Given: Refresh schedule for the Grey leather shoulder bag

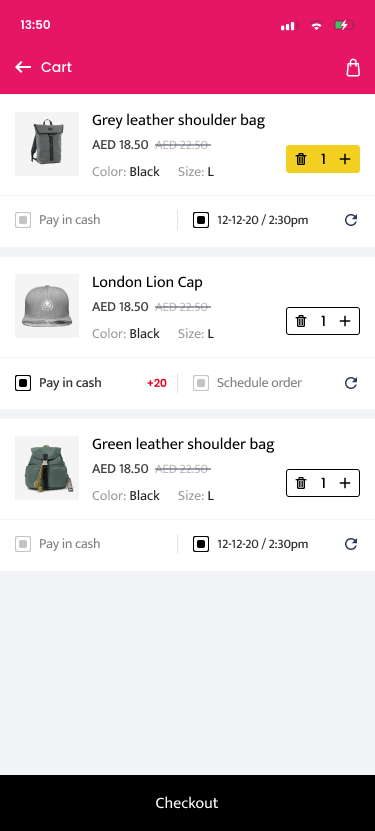Looking at the screenshot, I should click(x=351, y=220).
